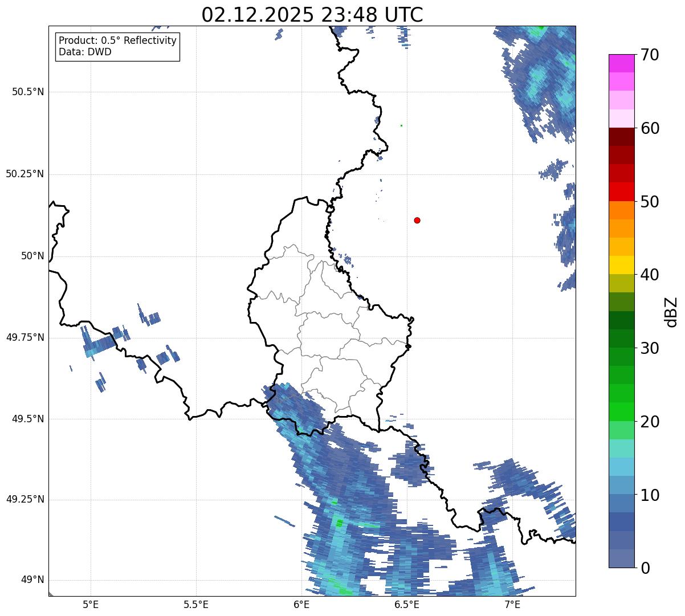Viewport: 685px width, 616px height.
Task: Click the colorbar 0 tick label
Action: [645, 568]
